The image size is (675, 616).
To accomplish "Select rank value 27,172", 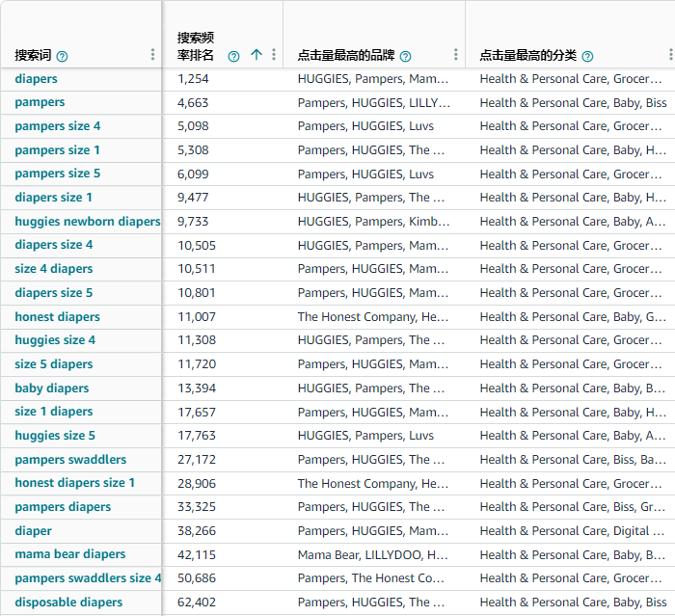I will [x=197, y=460].
